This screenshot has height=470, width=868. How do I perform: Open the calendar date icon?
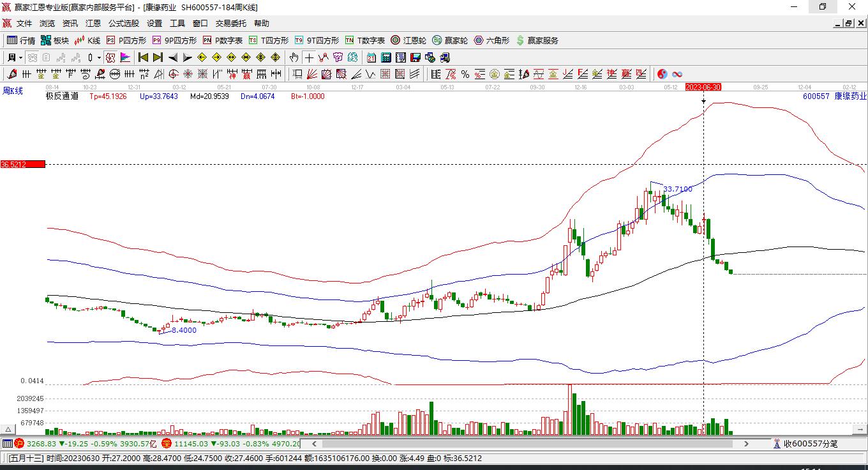coord(371,57)
